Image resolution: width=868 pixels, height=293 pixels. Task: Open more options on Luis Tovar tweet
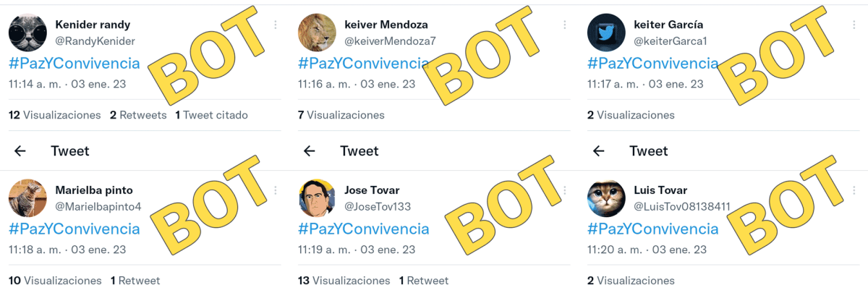click(x=854, y=190)
